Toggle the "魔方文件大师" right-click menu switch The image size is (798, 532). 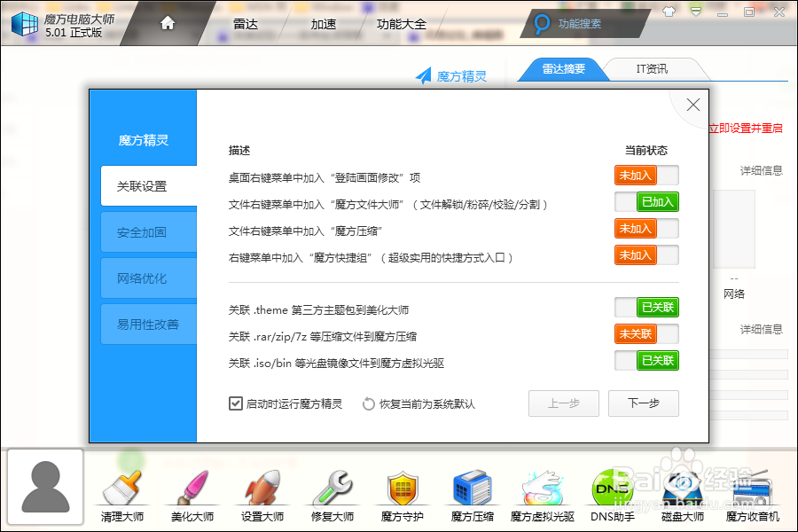tap(646, 202)
